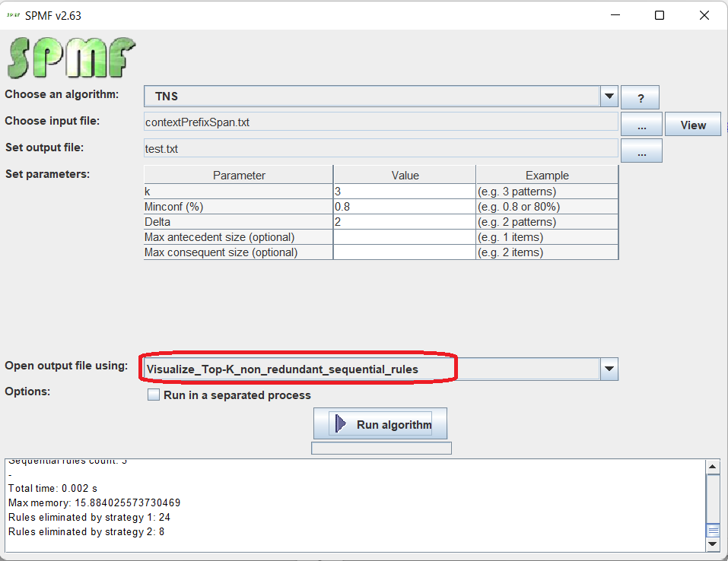The width and height of the screenshot is (728, 561).
Task: Expand the Open output file using dropdown arrow
Action: tap(609, 369)
